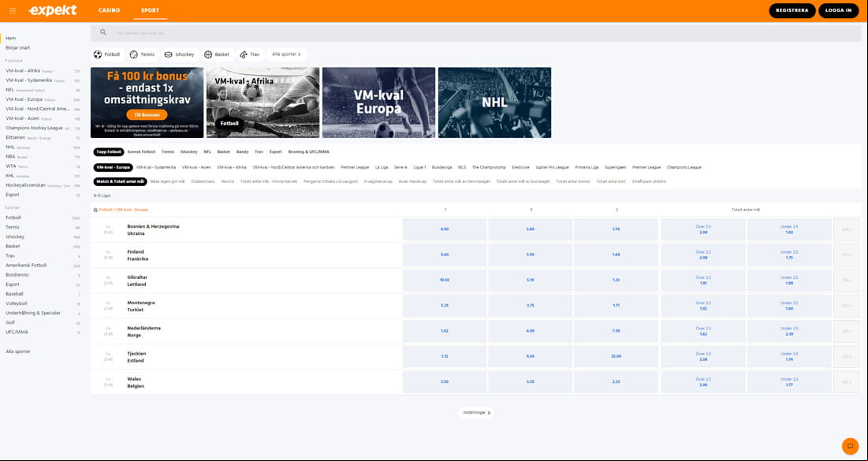Click the Till Bonusen button on the bonus banner
Viewport: 868px width, 461px height.
[x=147, y=115]
